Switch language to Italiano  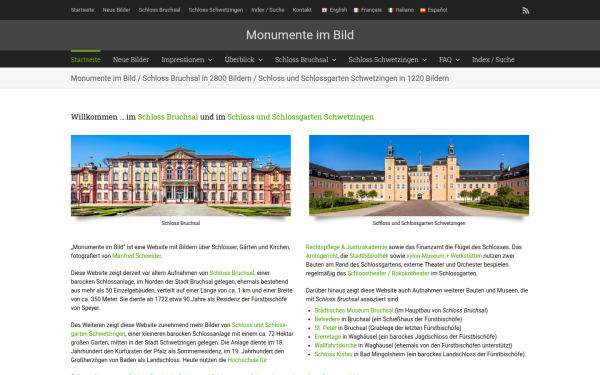point(404,10)
